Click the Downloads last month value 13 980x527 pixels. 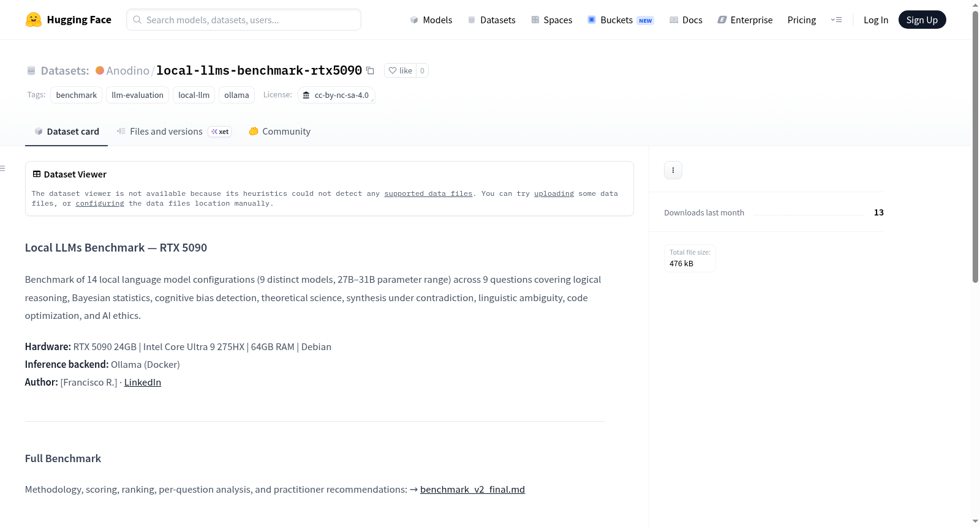click(879, 212)
